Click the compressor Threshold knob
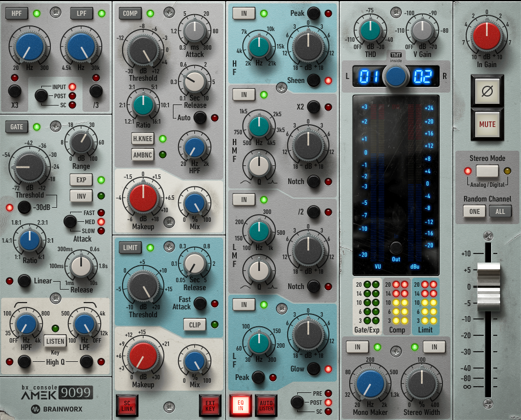This screenshot has width=521, height=420. coord(143,51)
